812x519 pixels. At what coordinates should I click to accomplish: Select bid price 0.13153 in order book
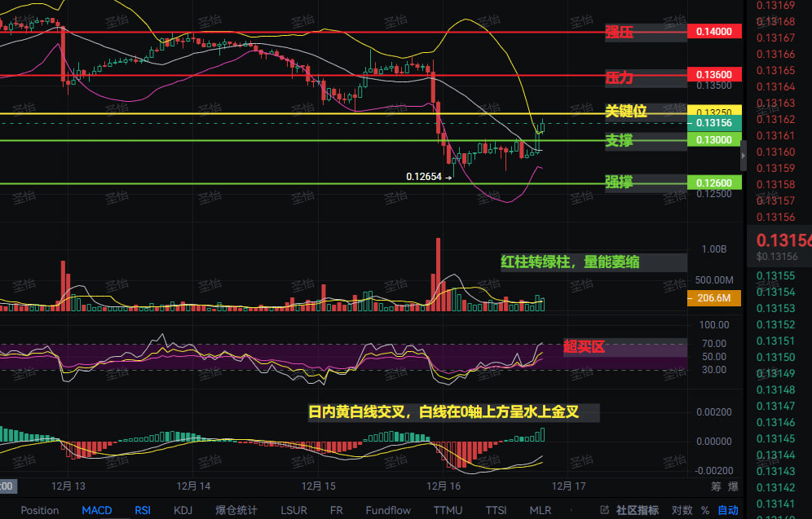[x=776, y=309]
